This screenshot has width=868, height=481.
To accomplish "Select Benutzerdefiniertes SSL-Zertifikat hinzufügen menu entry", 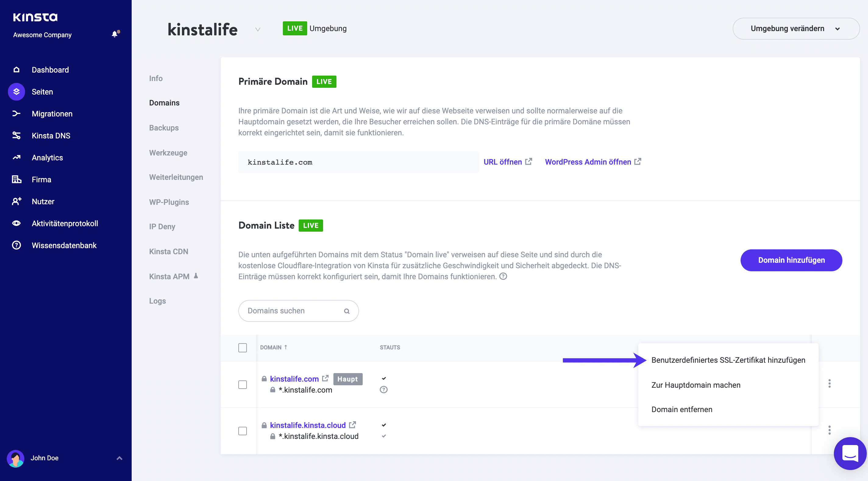I will click(x=728, y=360).
